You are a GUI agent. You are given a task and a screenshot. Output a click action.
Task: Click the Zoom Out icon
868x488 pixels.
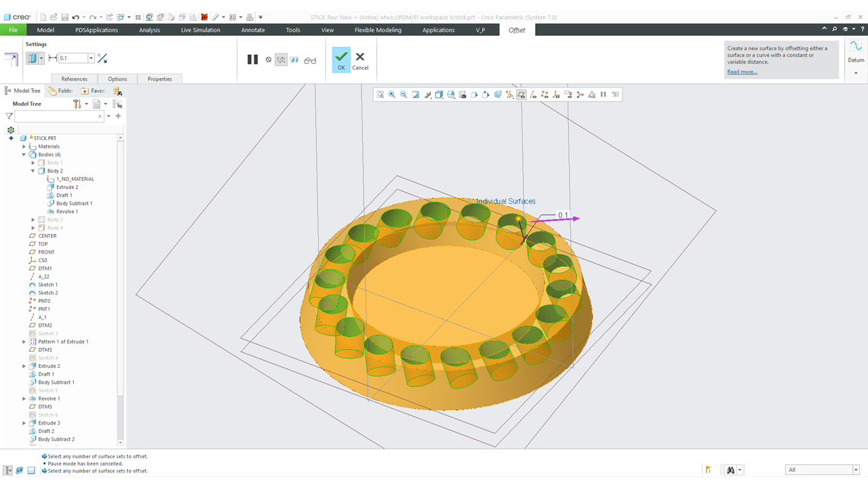[x=403, y=95]
